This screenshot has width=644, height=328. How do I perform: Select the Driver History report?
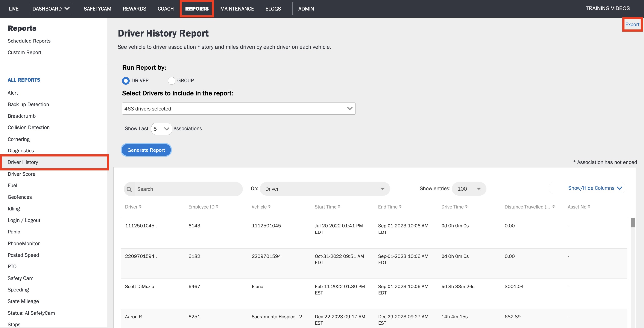pyautogui.click(x=55, y=162)
